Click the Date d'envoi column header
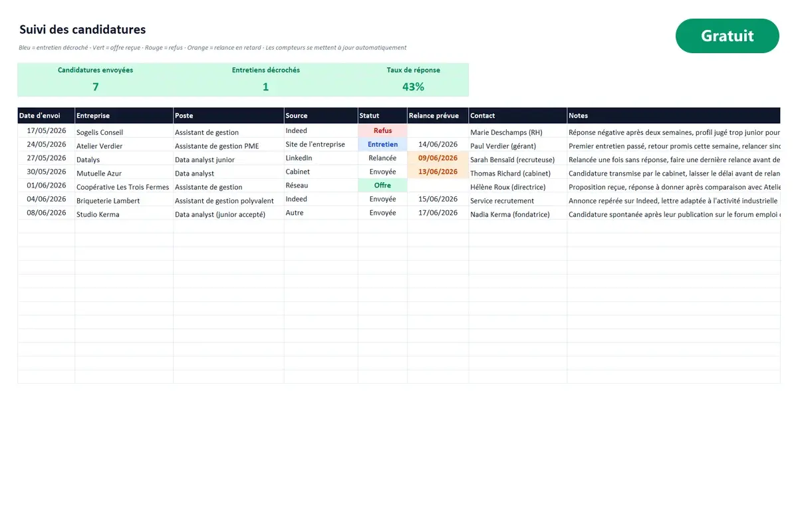 (46, 116)
